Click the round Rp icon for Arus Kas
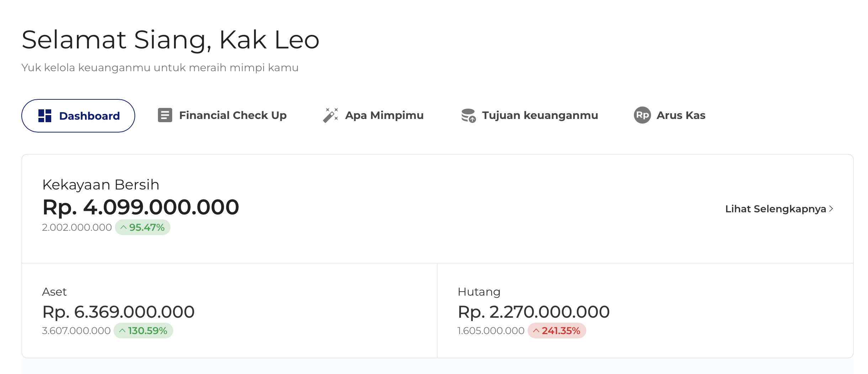This screenshot has width=868, height=374. [x=642, y=115]
